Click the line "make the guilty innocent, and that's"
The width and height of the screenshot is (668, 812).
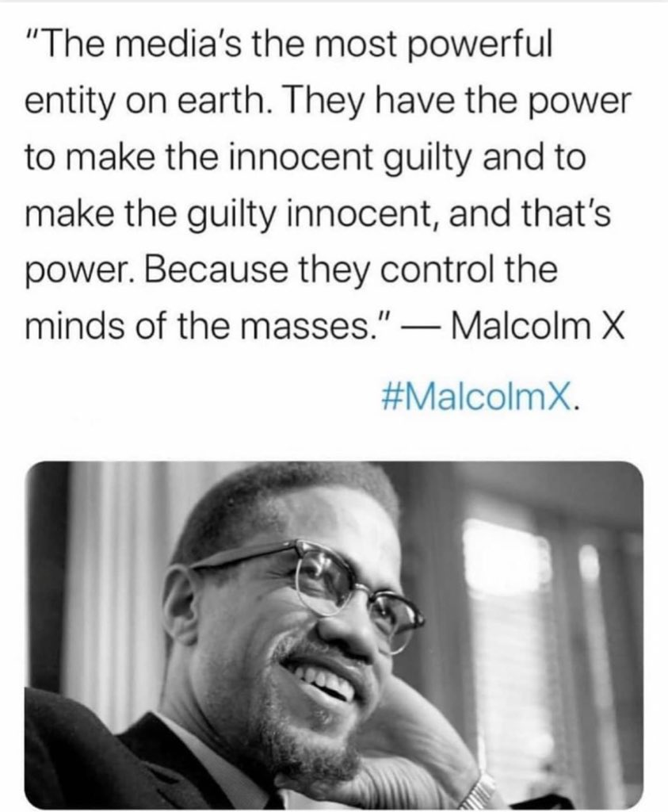click(318, 214)
